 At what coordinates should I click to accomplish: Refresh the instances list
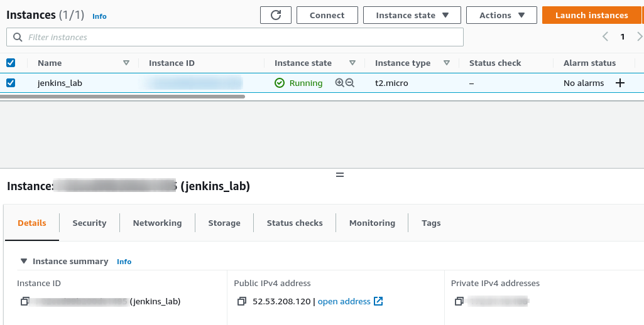tap(276, 15)
